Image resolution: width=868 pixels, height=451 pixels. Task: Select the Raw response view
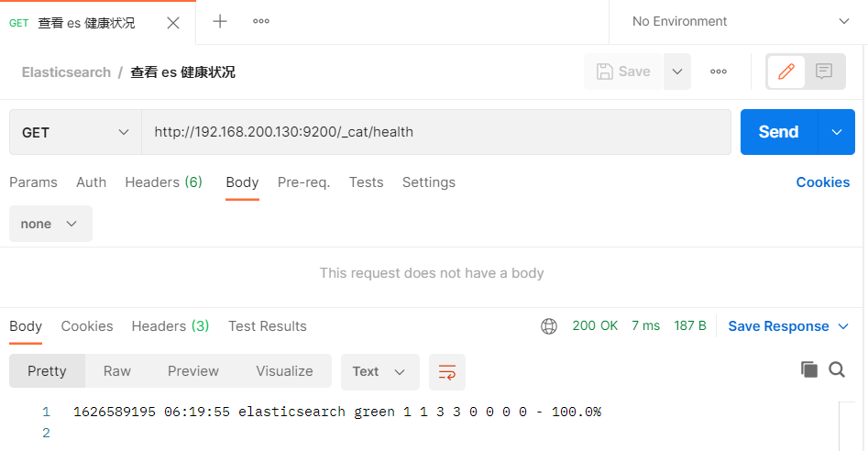117,371
